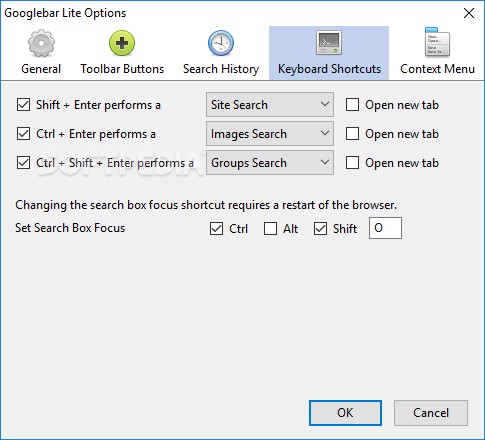
Task: Enable Open new tab for Site Search
Action: [x=352, y=105]
